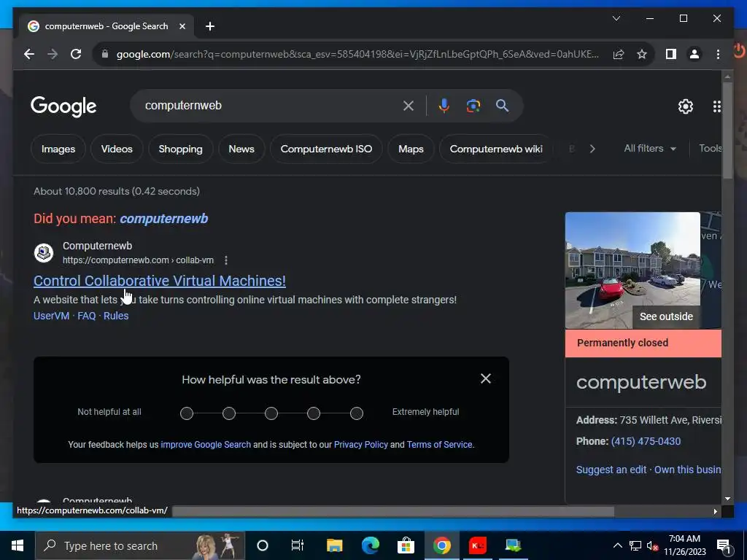Switch to Shopping results

(x=181, y=149)
